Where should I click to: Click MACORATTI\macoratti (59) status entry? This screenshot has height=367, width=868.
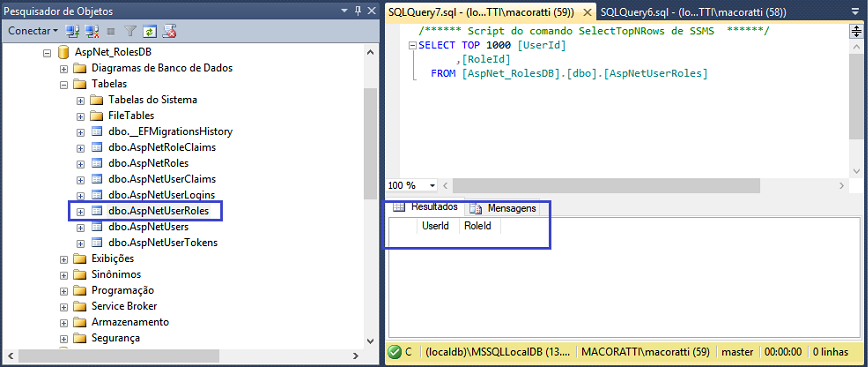645,352
